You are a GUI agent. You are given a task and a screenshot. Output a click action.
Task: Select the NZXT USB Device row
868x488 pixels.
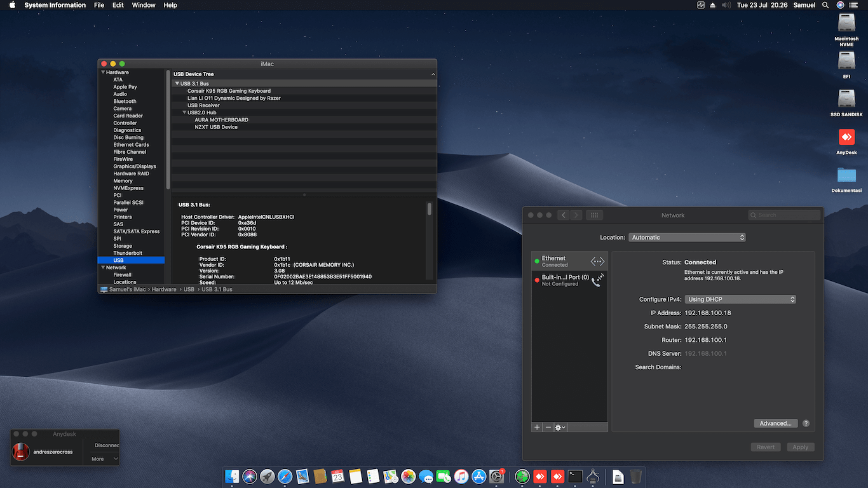pos(304,127)
